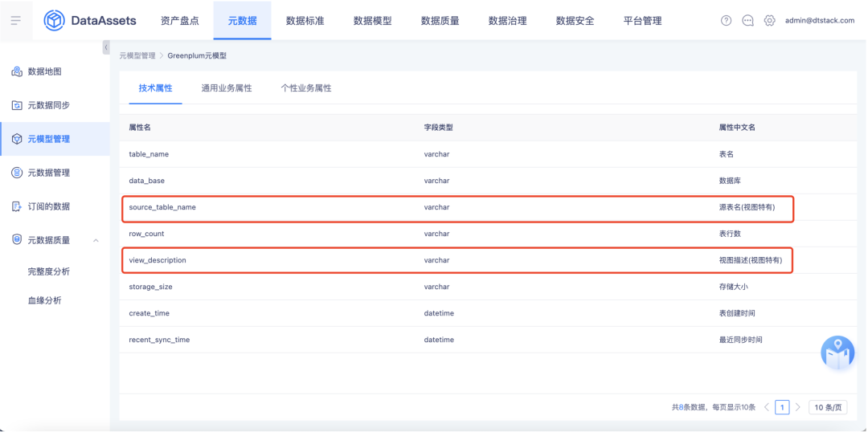Click 视图描述(视图特有) cell
Screen dimensions: 868x432
pyautogui.click(x=751, y=260)
